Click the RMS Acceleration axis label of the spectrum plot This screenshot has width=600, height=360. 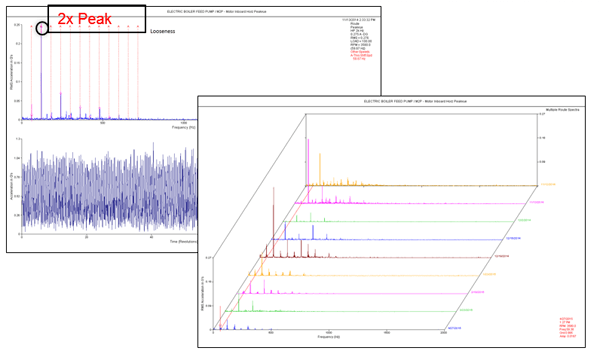(x=11, y=73)
